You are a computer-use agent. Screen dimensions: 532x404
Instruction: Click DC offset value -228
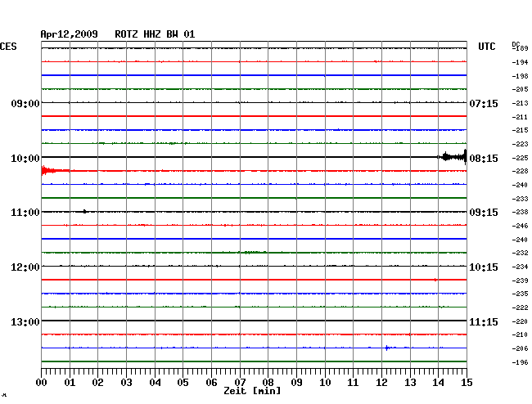(x=520, y=171)
